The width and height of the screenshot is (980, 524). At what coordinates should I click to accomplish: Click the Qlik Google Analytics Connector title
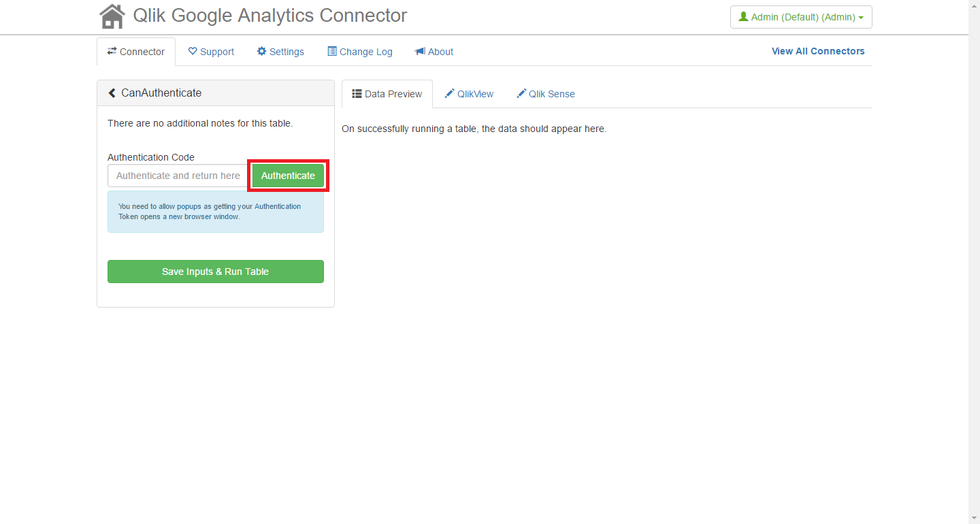(270, 15)
